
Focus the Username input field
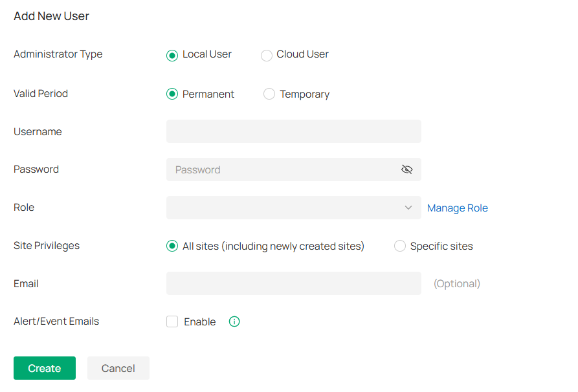pyautogui.click(x=293, y=131)
